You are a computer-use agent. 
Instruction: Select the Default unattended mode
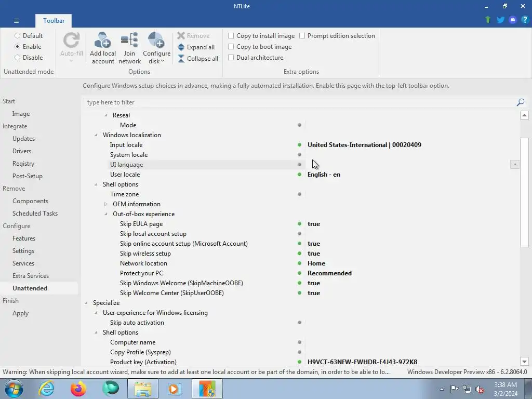point(29,36)
